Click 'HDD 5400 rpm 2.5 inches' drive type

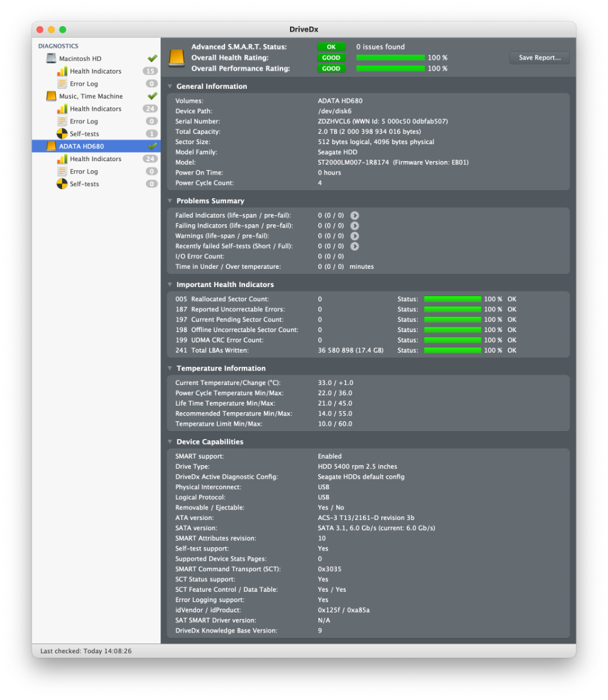(357, 466)
